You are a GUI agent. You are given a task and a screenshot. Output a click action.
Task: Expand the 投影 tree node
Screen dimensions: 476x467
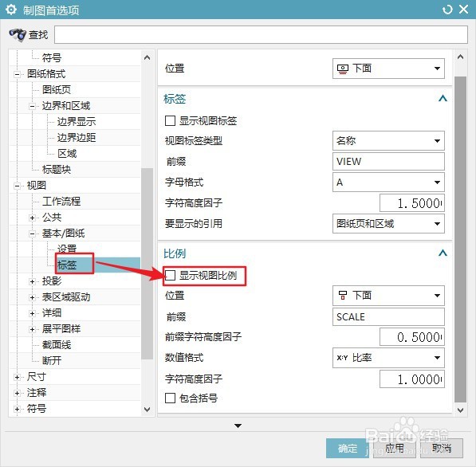pos(32,281)
